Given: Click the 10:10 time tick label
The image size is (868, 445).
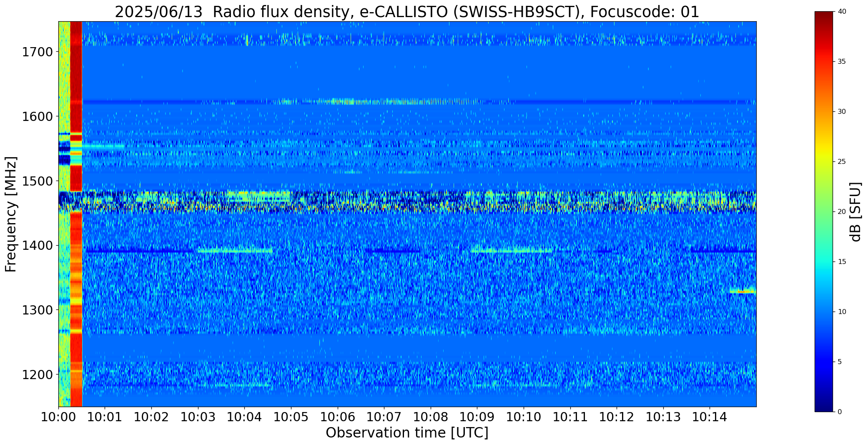Looking at the screenshot, I should tap(524, 417).
